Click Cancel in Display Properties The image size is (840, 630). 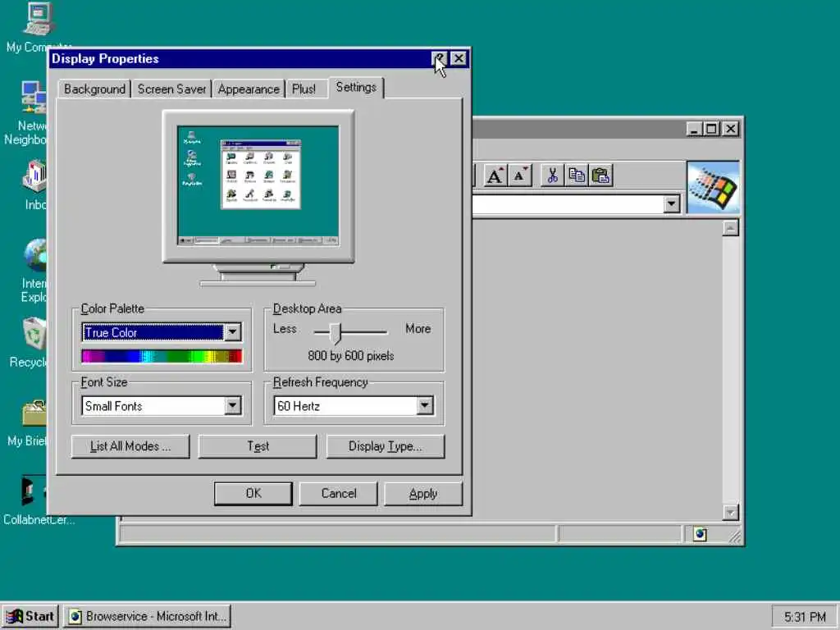(339, 493)
